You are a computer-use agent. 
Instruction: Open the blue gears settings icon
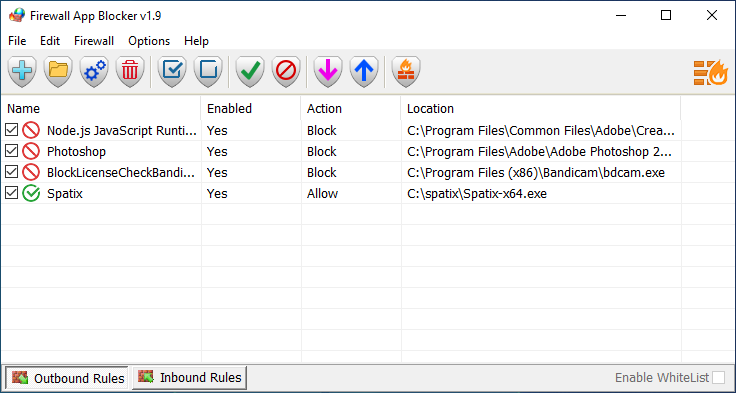(x=94, y=71)
